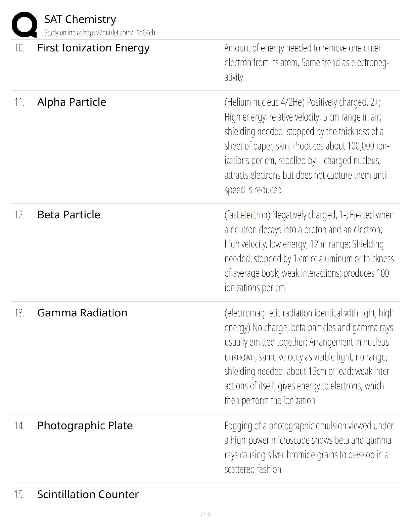This screenshot has height=532, width=411.
Task: Click item number 11 label
Action: coord(19,102)
